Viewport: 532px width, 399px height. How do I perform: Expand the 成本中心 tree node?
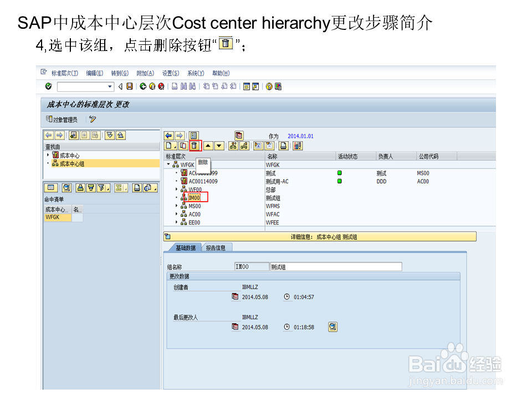tap(48, 155)
